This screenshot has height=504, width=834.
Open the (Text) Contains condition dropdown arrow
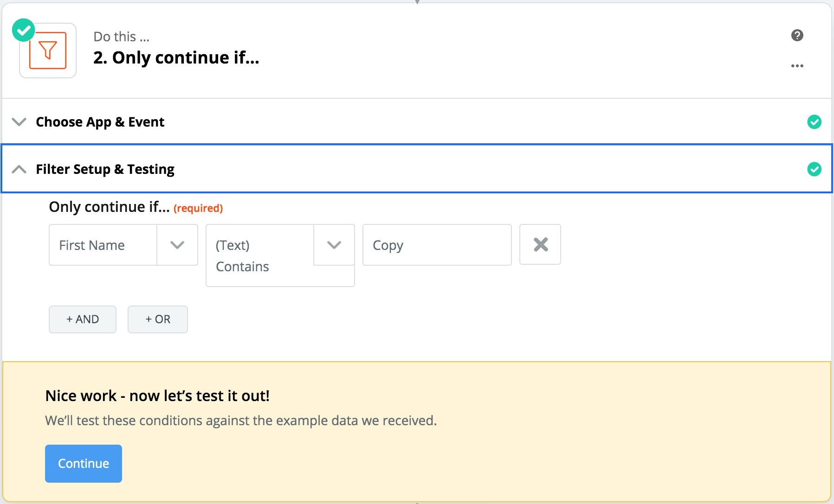point(334,245)
